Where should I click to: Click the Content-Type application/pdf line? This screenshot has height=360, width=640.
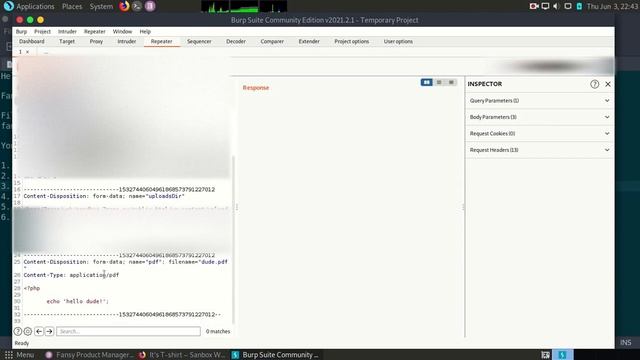coord(71,275)
